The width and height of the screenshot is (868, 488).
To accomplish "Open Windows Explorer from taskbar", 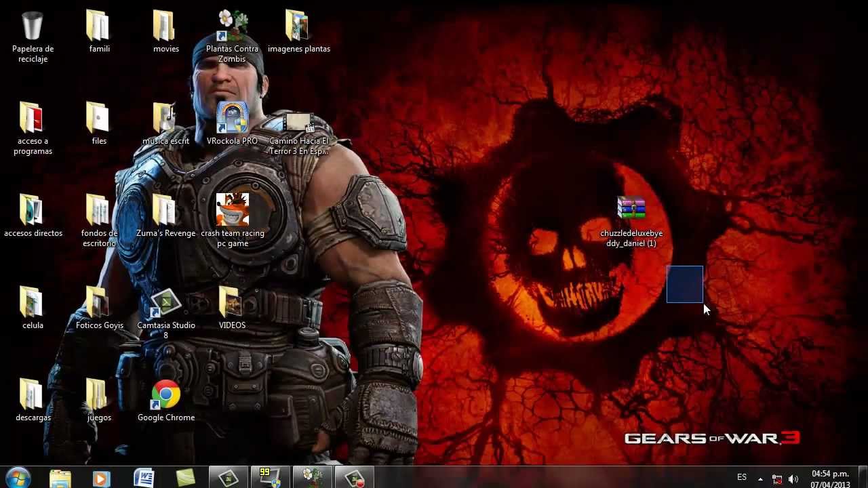I will 60,478.
